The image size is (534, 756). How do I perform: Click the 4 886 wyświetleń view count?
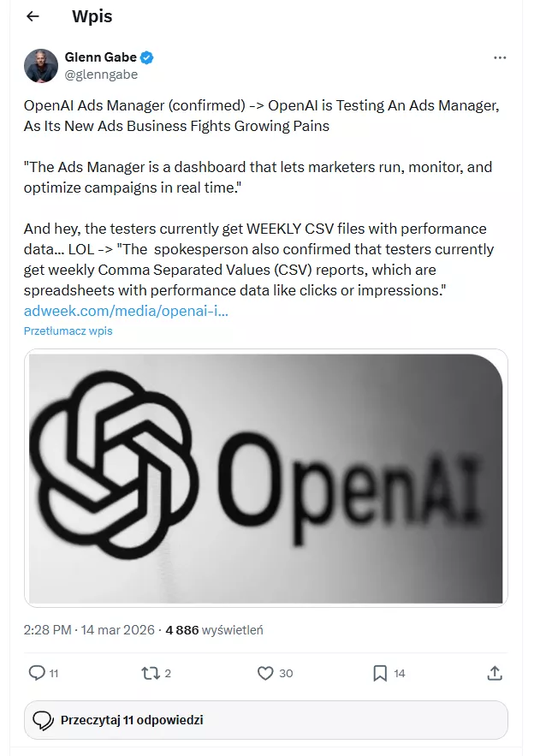tap(214, 629)
